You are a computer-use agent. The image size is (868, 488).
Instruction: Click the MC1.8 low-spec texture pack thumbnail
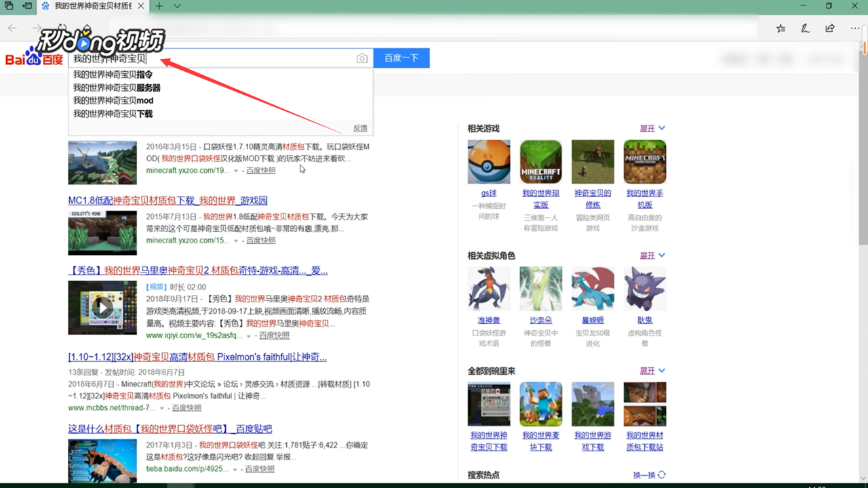pos(102,232)
